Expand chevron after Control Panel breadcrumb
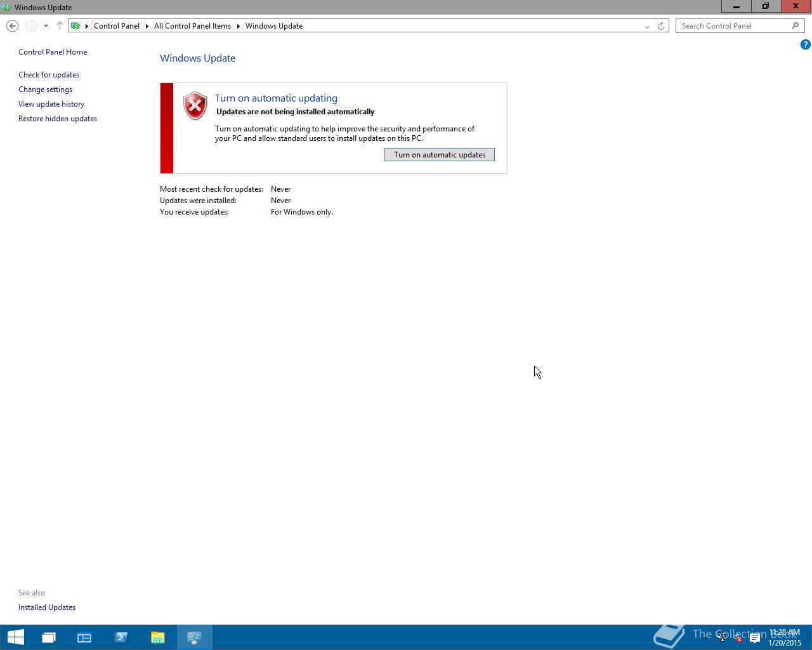The width and height of the screenshot is (812, 650). pyautogui.click(x=147, y=26)
